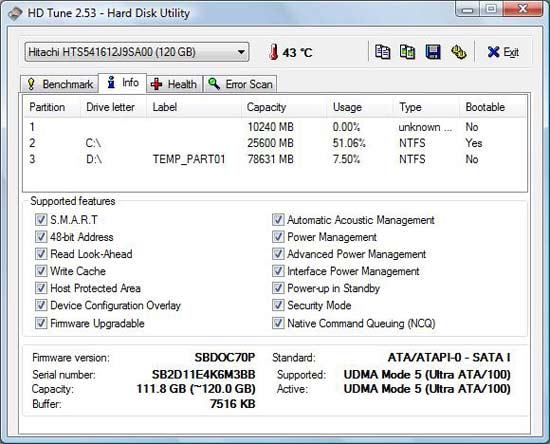The width and height of the screenshot is (550, 444).
Task: Select the D:\ drive letter entry
Action: pyautogui.click(x=94, y=159)
